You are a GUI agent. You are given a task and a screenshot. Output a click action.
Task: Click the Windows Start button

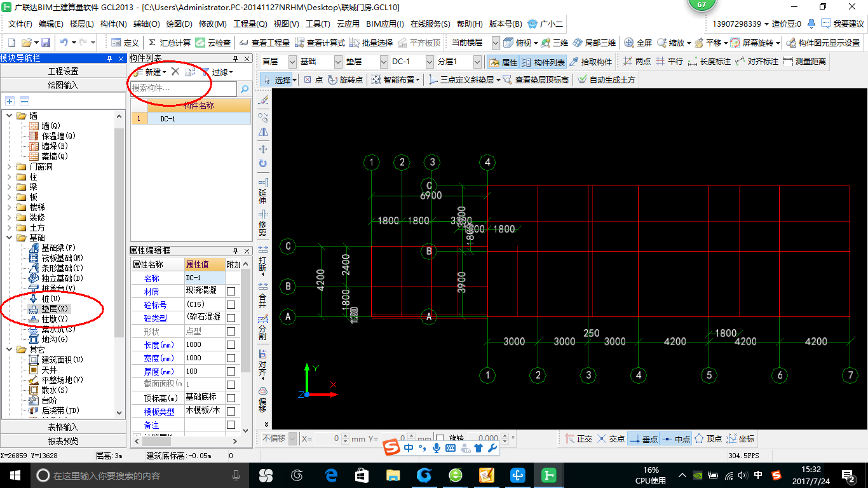point(15,475)
